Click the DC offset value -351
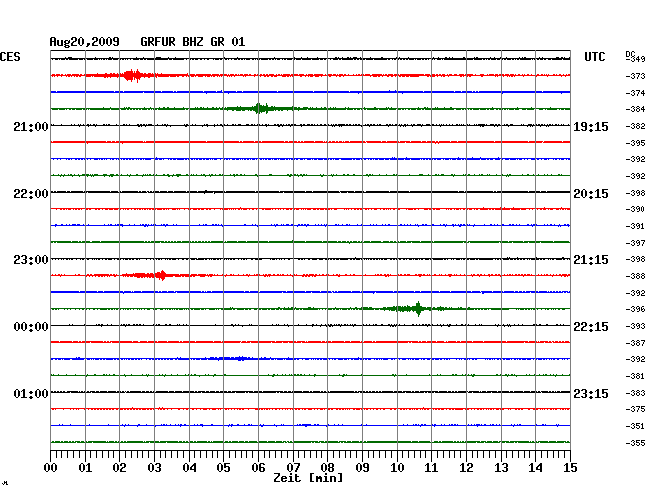This screenshot has height=494, width=650. pyautogui.click(x=635, y=426)
